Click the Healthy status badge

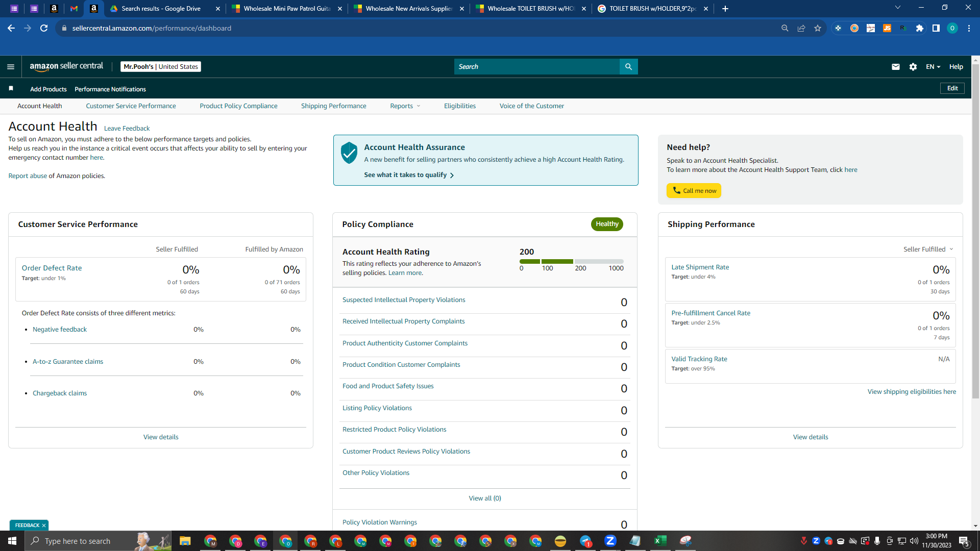point(607,224)
